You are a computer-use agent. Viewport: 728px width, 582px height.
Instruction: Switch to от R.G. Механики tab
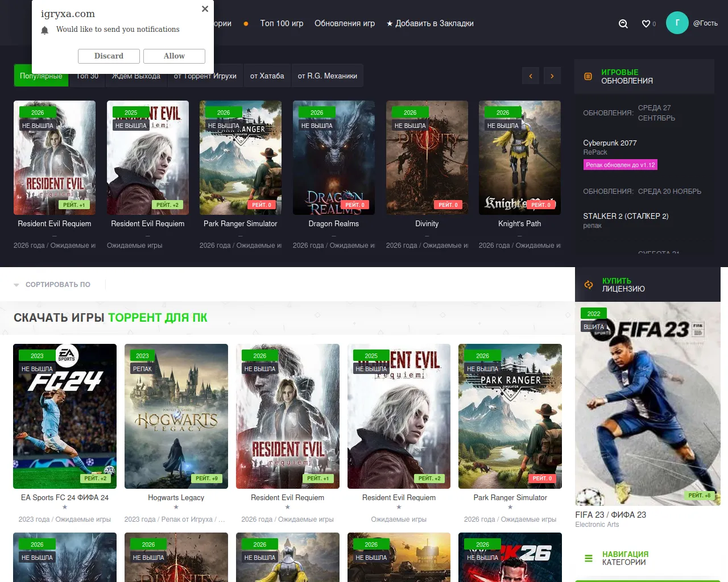point(328,76)
